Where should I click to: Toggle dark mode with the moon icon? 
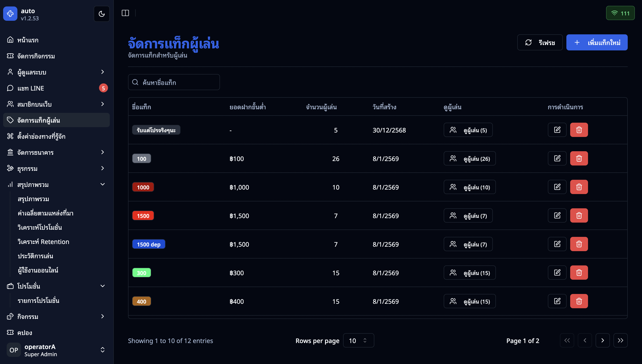tap(101, 14)
